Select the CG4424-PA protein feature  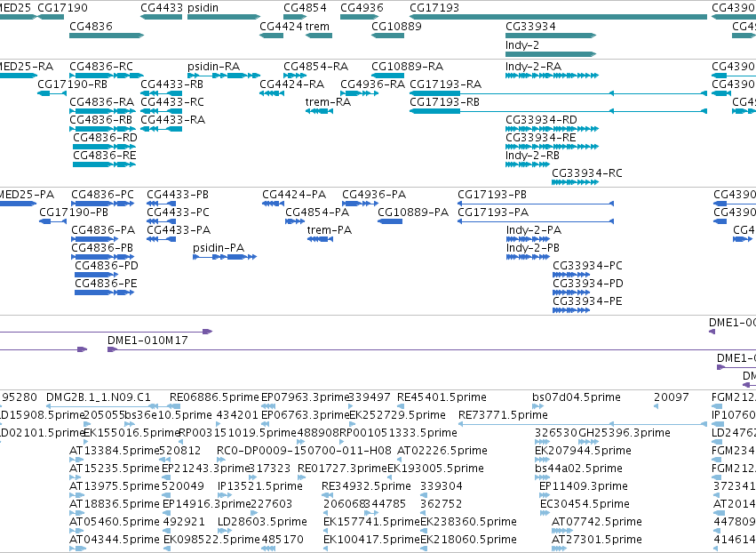pyautogui.click(x=273, y=204)
